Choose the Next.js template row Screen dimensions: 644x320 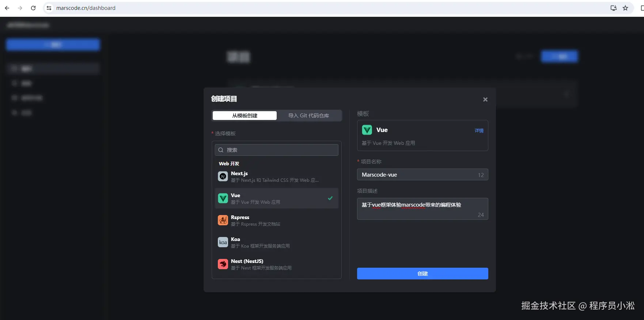[x=277, y=177]
